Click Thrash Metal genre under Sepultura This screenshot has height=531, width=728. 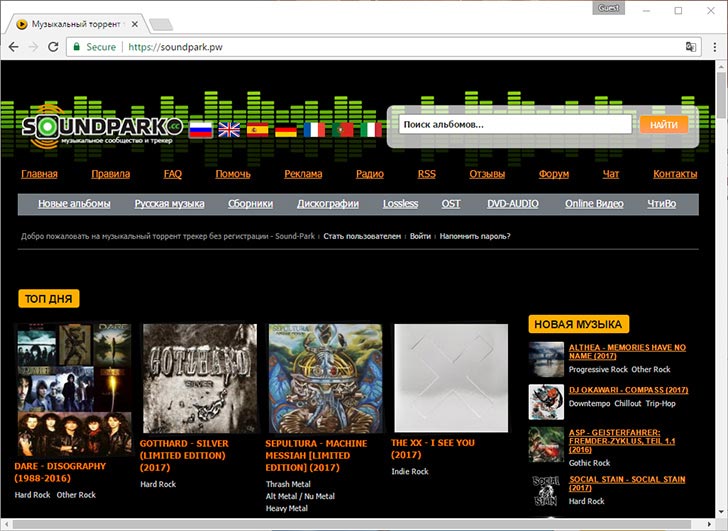tap(288, 484)
